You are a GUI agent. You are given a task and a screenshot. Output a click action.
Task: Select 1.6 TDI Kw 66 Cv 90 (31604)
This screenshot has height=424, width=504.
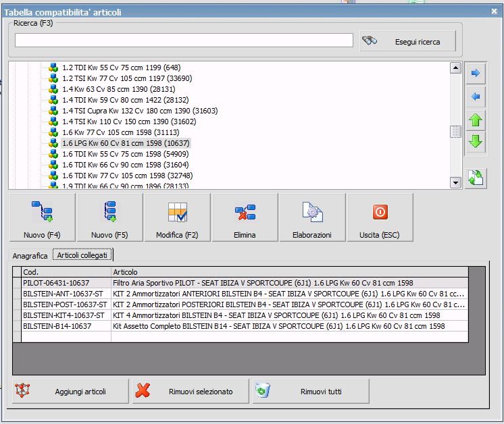pos(126,165)
